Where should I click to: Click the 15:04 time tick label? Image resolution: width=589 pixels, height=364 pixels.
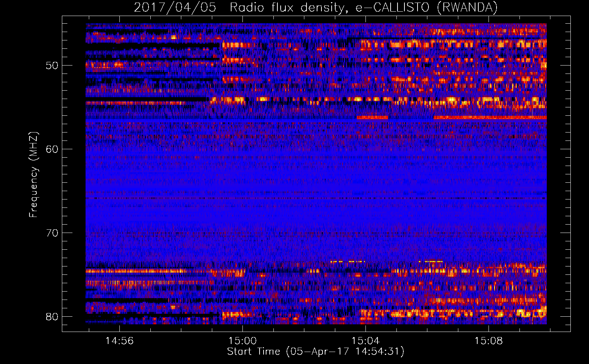point(366,341)
